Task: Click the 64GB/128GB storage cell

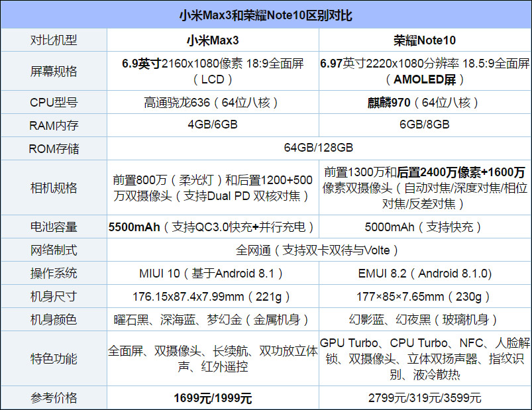Action: pos(319,148)
